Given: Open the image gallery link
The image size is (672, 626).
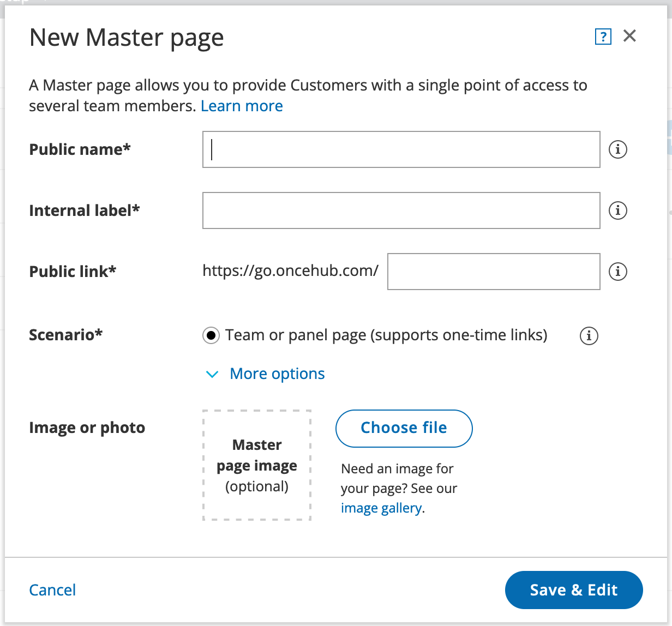Looking at the screenshot, I should pos(381,508).
